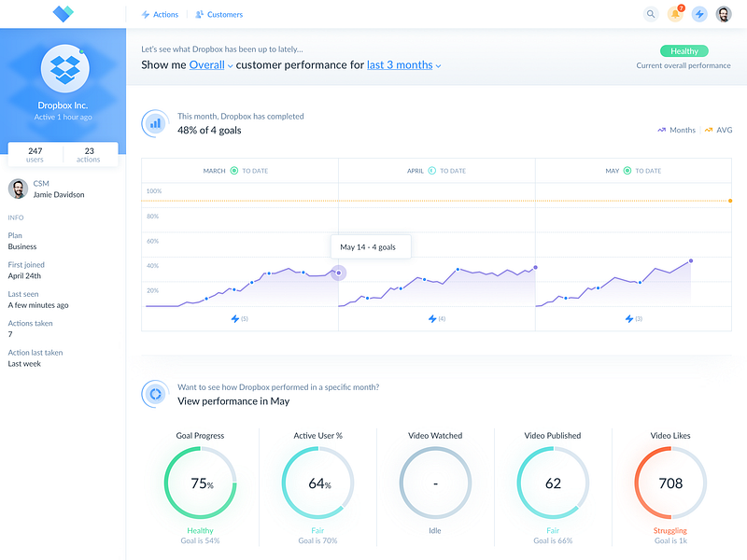The width and height of the screenshot is (747, 560).
Task: Click the circular month performance icon
Action: coord(155,394)
